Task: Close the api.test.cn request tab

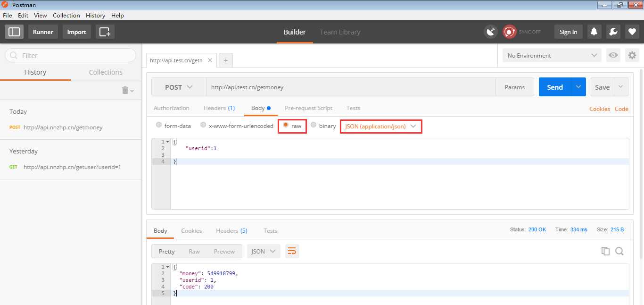Action: (x=210, y=60)
